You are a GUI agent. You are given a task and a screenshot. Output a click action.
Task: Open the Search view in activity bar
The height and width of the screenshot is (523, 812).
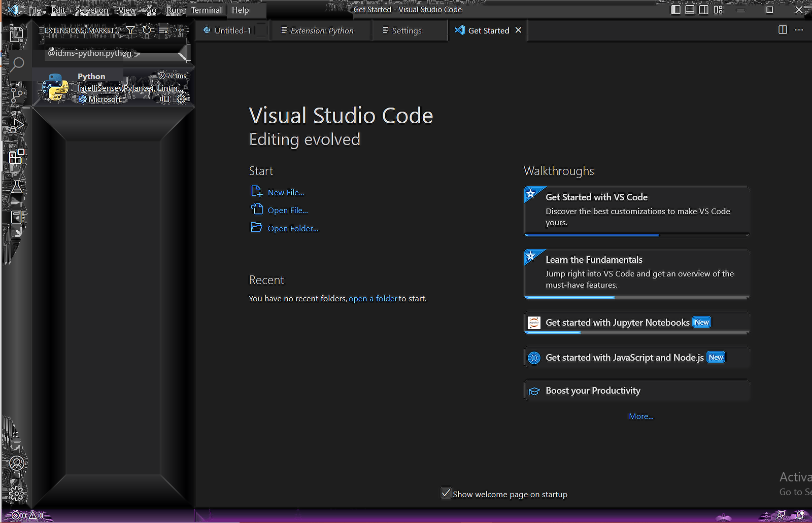coord(17,64)
